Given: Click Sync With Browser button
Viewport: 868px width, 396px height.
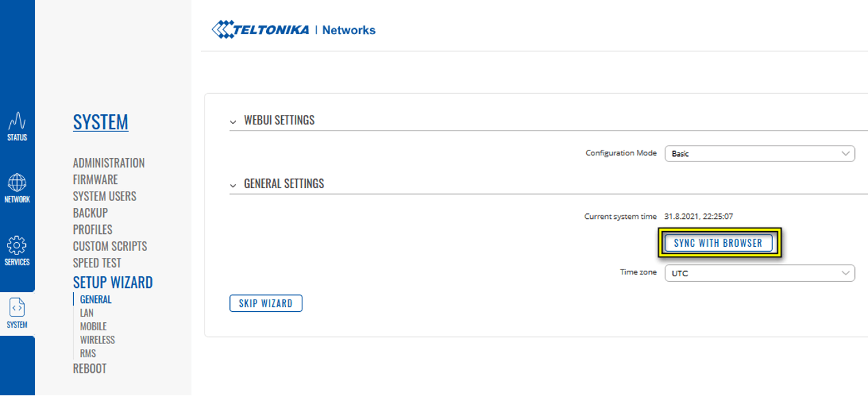Looking at the screenshot, I should click(x=718, y=243).
